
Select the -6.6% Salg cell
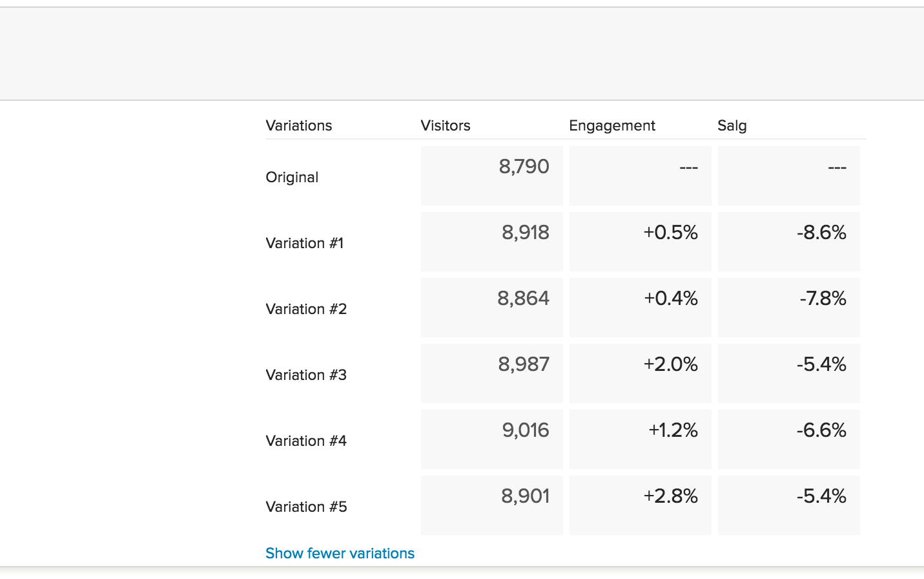(x=788, y=439)
